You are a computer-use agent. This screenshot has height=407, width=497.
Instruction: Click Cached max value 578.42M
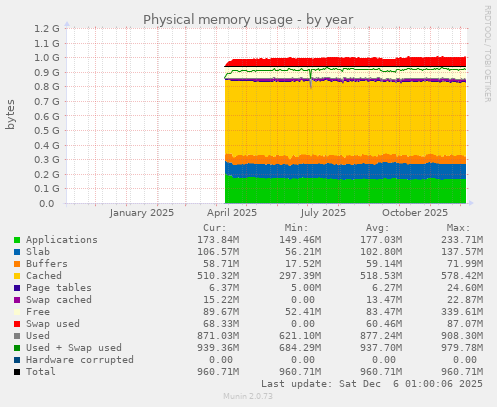[x=462, y=276]
